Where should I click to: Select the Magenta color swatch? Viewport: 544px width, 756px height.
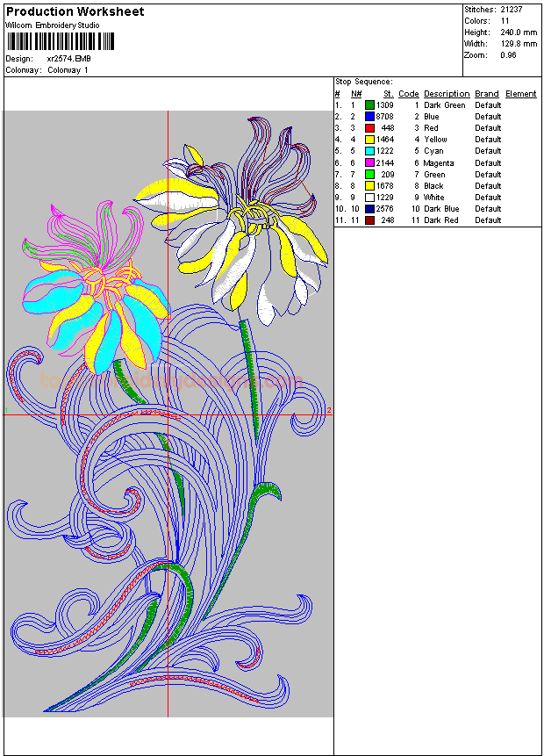(x=369, y=162)
